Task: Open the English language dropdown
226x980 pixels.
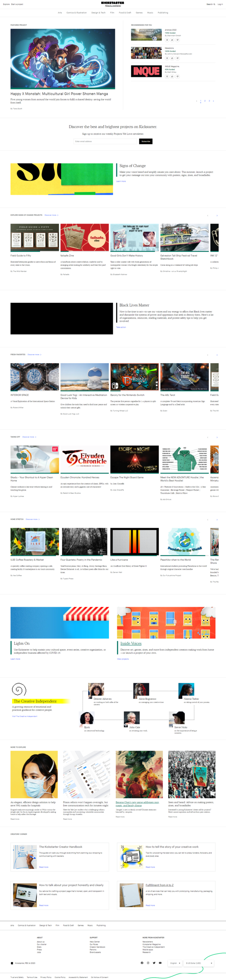Action: (175, 963)
